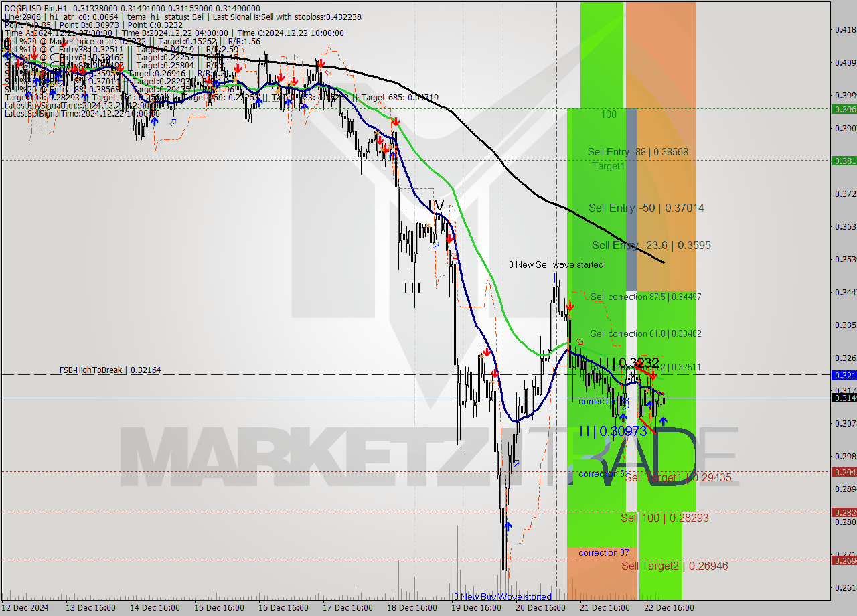Click the '12 Dec 2024' date on time axis

(x=25, y=608)
